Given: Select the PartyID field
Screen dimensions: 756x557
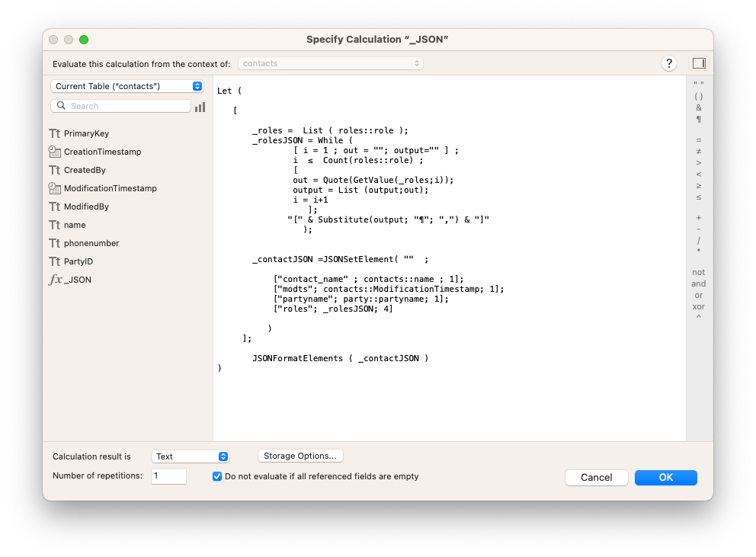Looking at the screenshot, I should pos(78,262).
